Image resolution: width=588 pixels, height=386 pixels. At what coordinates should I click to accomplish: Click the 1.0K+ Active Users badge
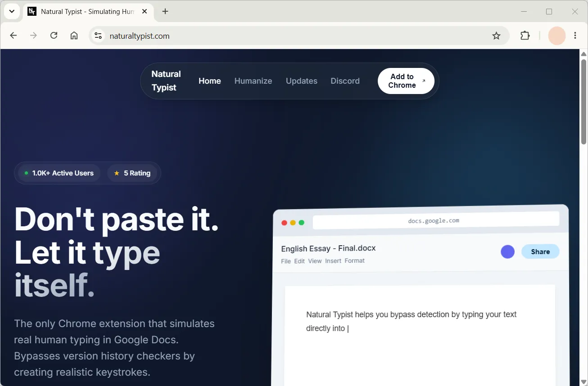click(59, 173)
